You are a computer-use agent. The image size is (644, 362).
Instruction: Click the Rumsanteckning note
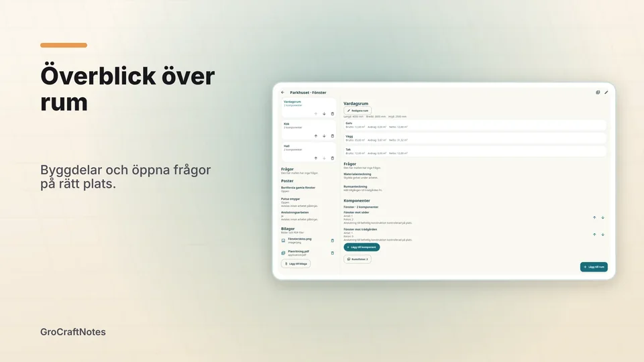(x=363, y=188)
